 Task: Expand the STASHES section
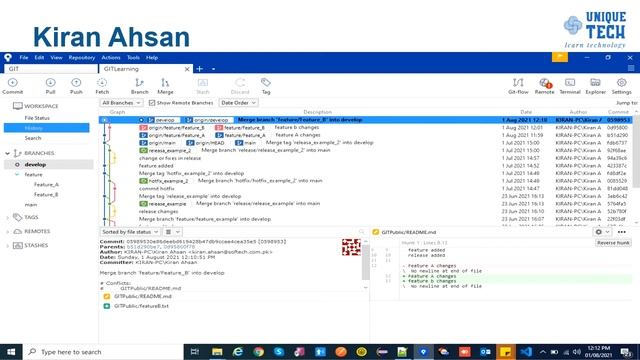click(x=7, y=246)
